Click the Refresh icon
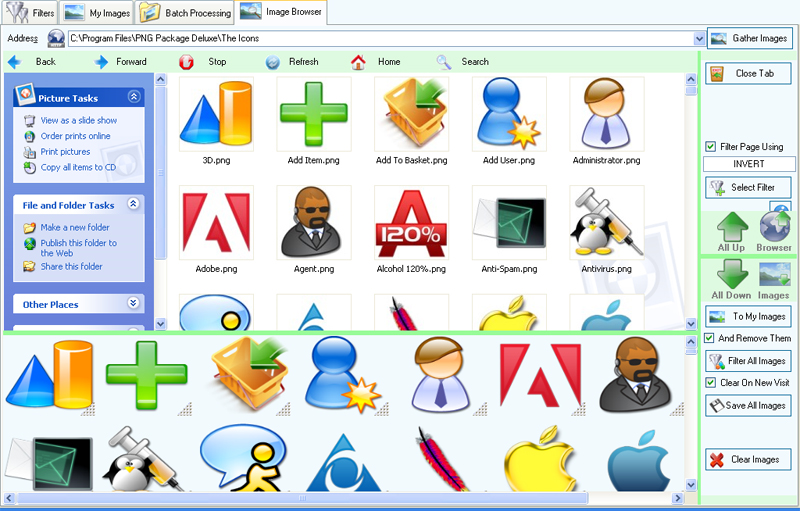This screenshot has width=800, height=511. pos(273,62)
